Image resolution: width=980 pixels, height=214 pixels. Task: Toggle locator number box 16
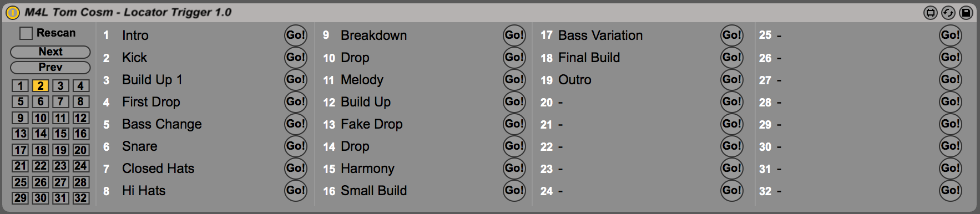point(80,134)
